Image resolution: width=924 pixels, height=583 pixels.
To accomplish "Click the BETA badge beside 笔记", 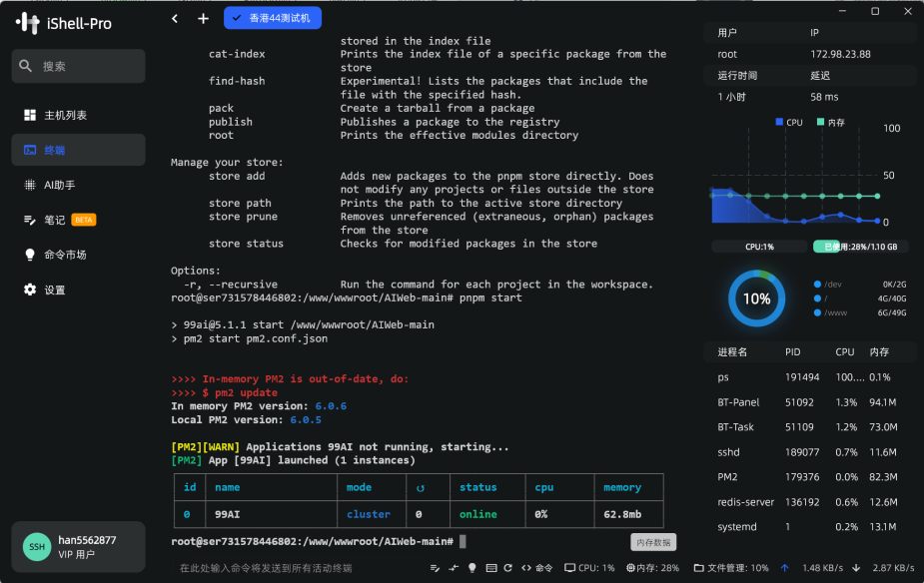I will point(84,220).
